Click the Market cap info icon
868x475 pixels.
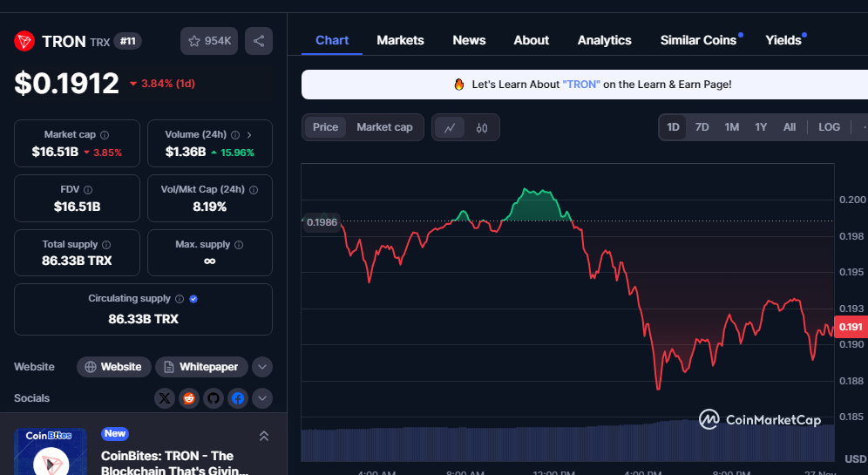(x=105, y=135)
